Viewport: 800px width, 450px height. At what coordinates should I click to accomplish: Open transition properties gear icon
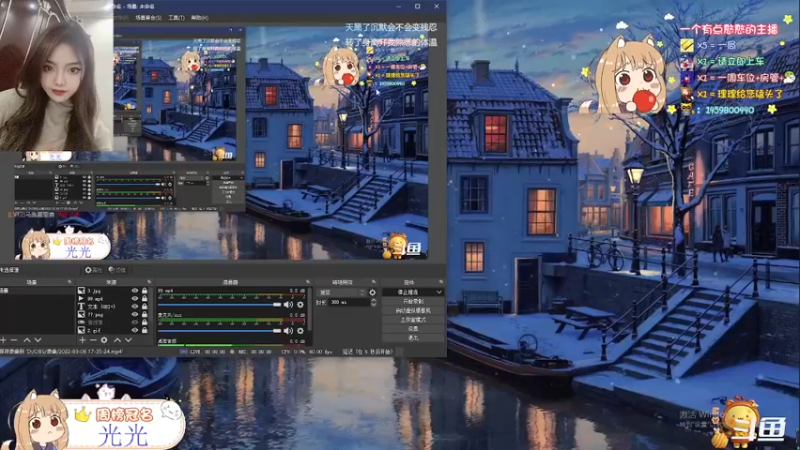(372, 292)
